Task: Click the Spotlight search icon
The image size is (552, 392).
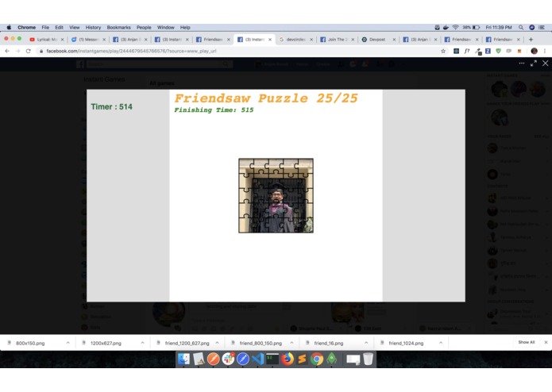Action: (521, 28)
